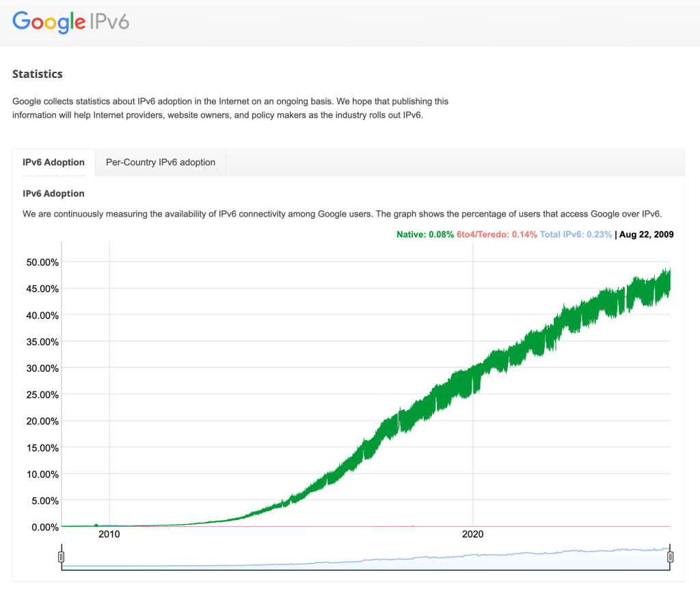This screenshot has width=700, height=591.
Task: Click the Statistics page heading
Action: point(38,74)
